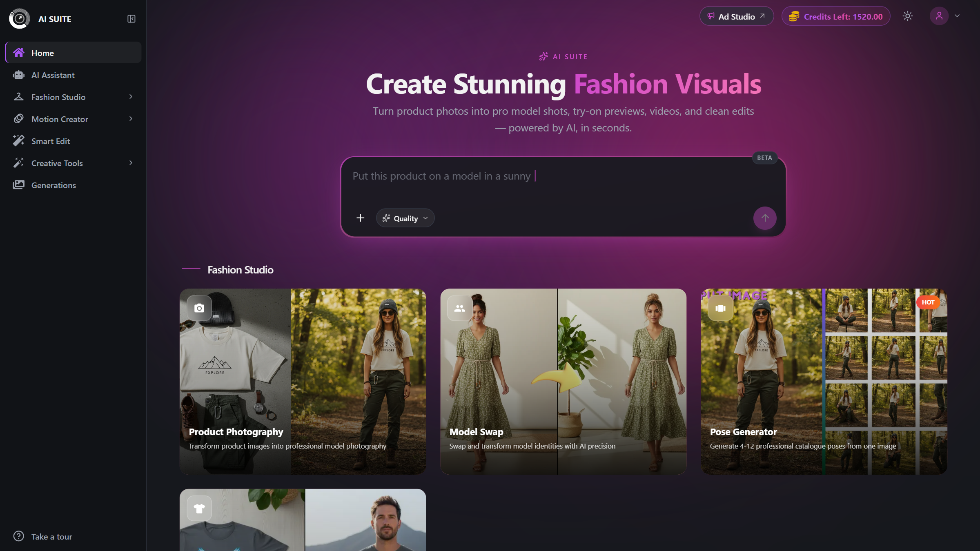980x551 pixels.
Task: Click the gold coins credits icon
Action: tap(794, 16)
